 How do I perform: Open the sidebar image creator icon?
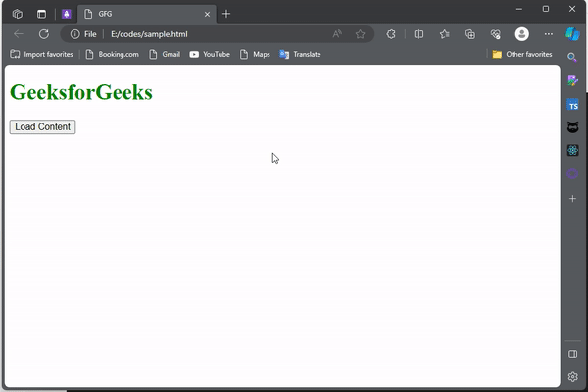pos(572,80)
